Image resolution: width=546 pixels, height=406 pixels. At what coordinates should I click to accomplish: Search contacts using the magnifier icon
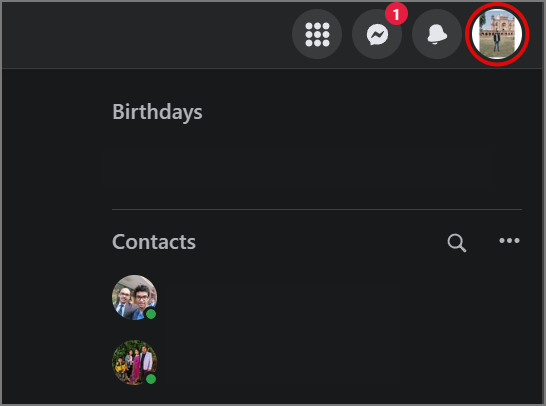click(x=457, y=242)
